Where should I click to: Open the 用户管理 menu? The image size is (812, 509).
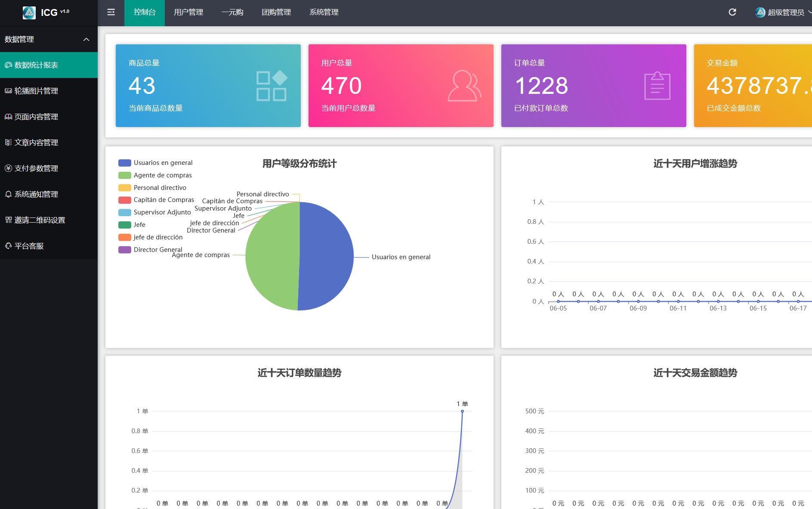tap(188, 12)
